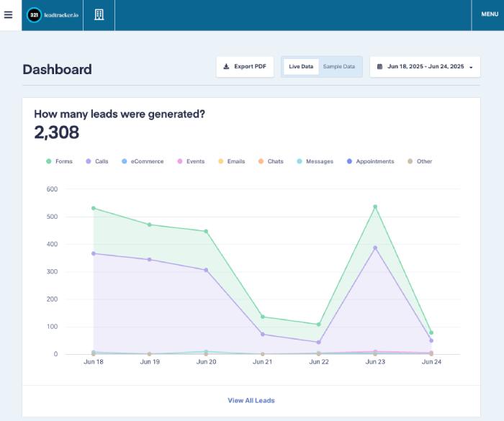Image resolution: width=504 pixels, height=421 pixels.
Task: Click the calendar icon in date range
Action: point(380,67)
